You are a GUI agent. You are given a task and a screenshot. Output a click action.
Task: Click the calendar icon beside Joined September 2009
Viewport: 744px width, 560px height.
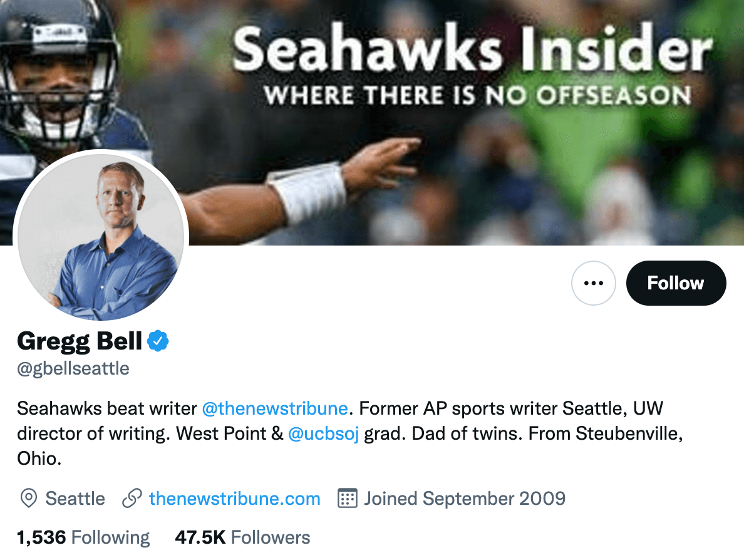tap(349, 499)
